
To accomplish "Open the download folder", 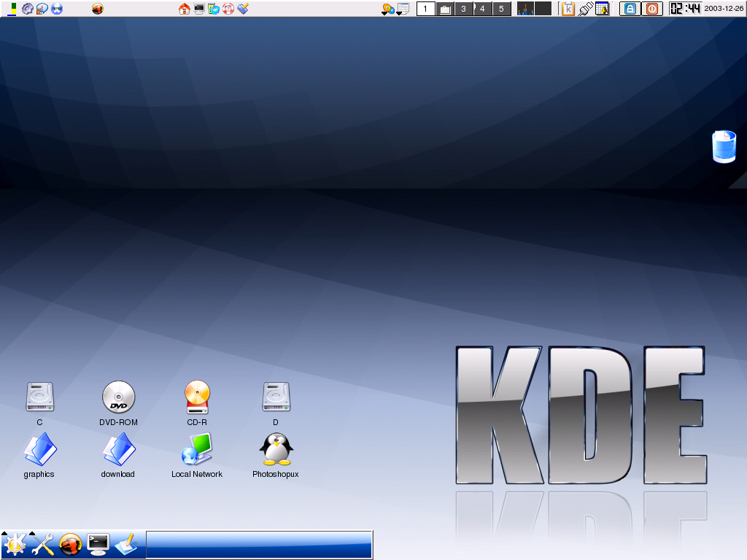I will pos(119,449).
